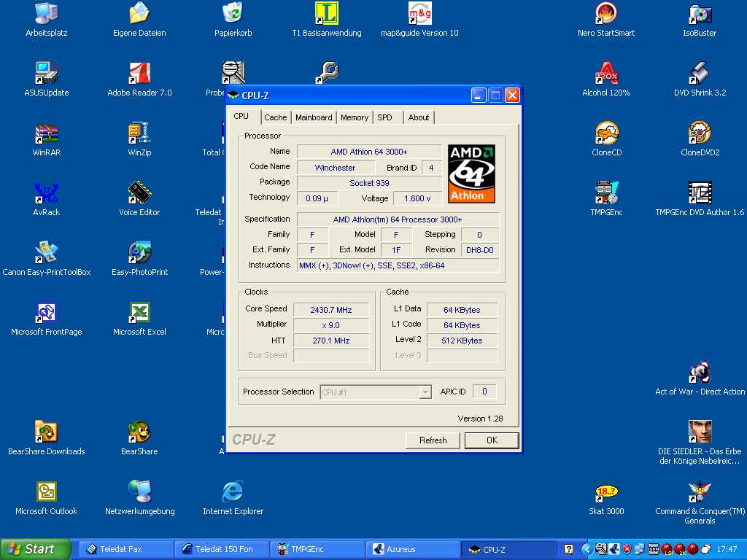Select the CPU tab
Viewport: 747px width, 560px height.
pyautogui.click(x=241, y=116)
